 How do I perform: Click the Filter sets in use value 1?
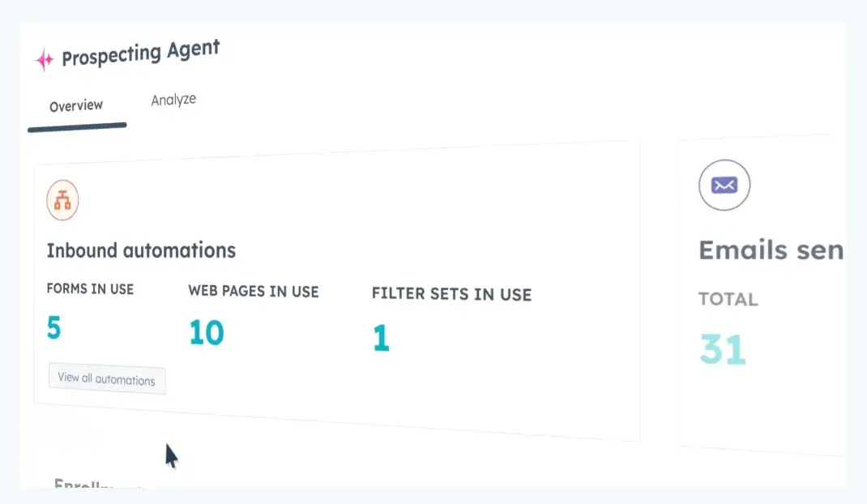(381, 340)
